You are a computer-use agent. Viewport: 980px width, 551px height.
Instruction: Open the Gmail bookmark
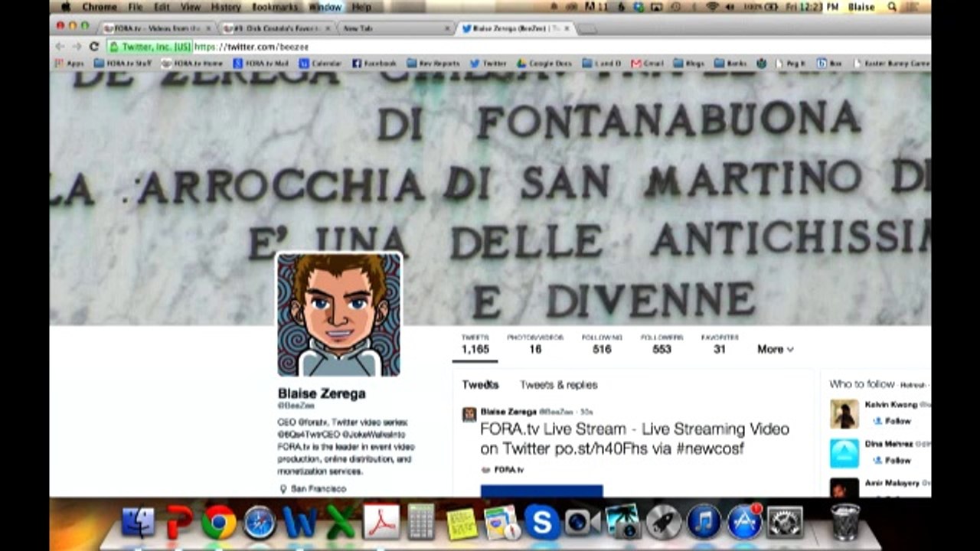pyautogui.click(x=648, y=64)
